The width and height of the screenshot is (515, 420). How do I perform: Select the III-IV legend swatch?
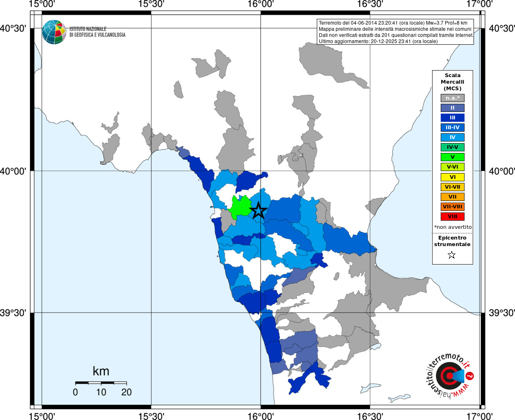click(x=453, y=128)
